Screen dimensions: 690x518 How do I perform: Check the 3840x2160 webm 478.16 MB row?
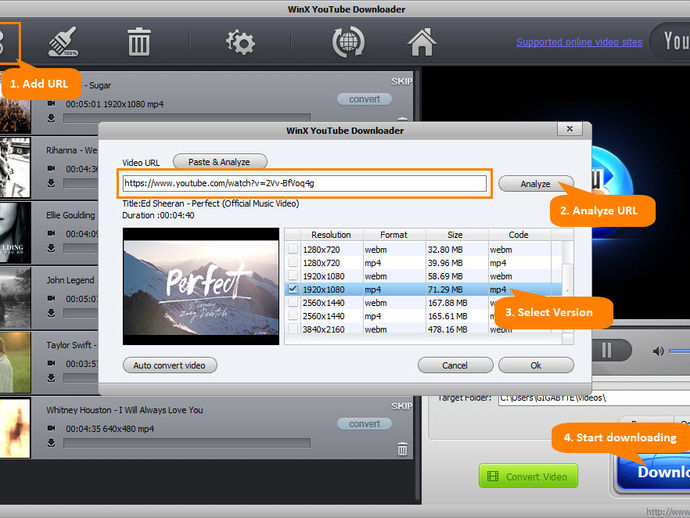(293, 329)
